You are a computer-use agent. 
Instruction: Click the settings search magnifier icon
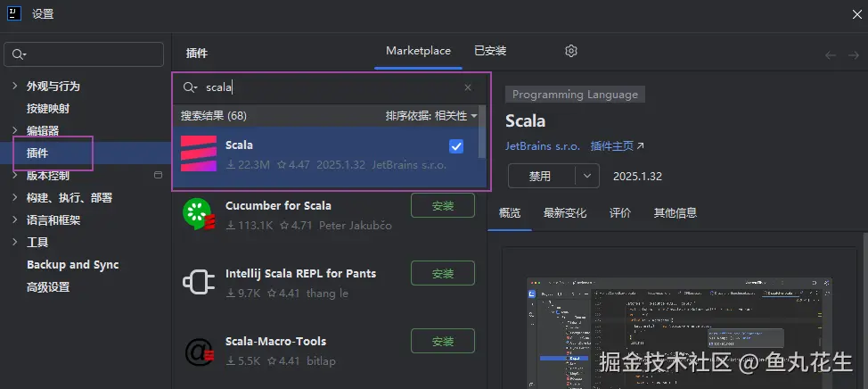[x=20, y=54]
